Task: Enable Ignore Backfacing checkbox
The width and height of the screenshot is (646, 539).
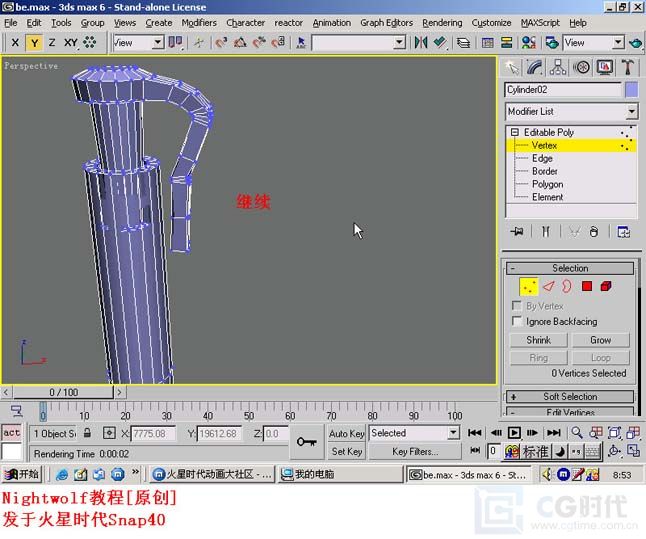Action: click(x=517, y=321)
